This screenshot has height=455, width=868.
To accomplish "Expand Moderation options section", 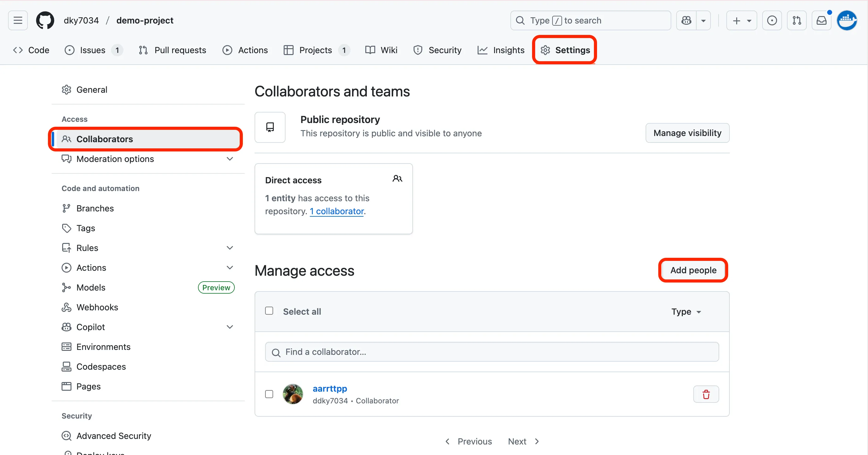I will pyautogui.click(x=230, y=159).
